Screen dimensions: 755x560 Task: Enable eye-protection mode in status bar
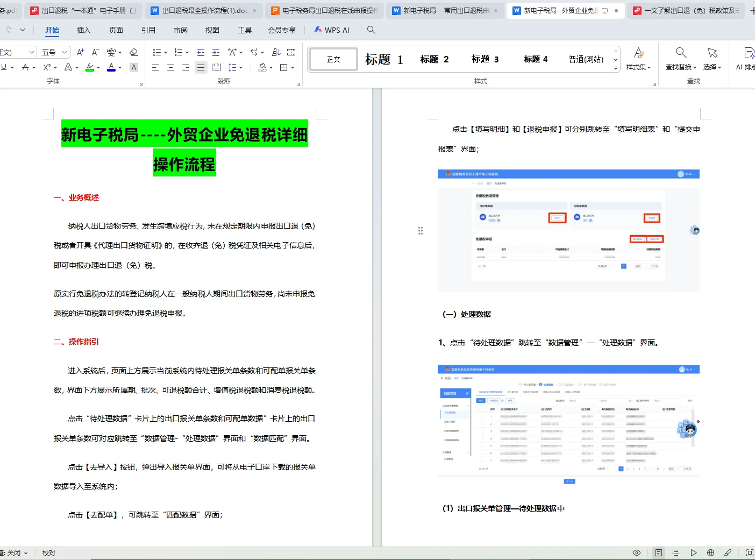tap(636, 552)
